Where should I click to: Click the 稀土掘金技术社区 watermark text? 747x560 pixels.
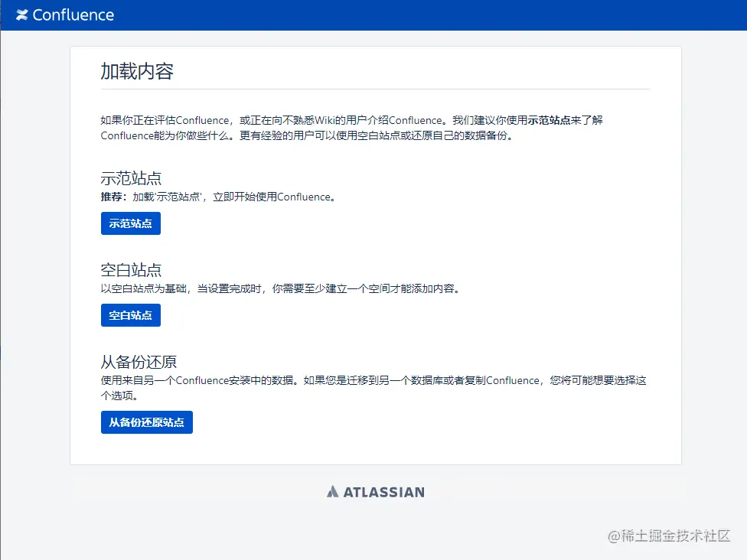[670, 537]
